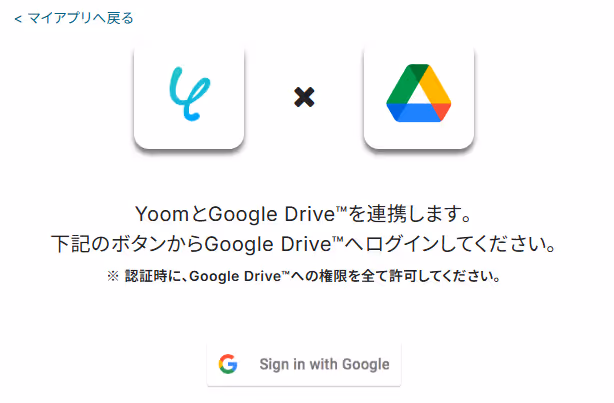Select the white Yoom logo card

pyautogui.click(x=189, y=98)
